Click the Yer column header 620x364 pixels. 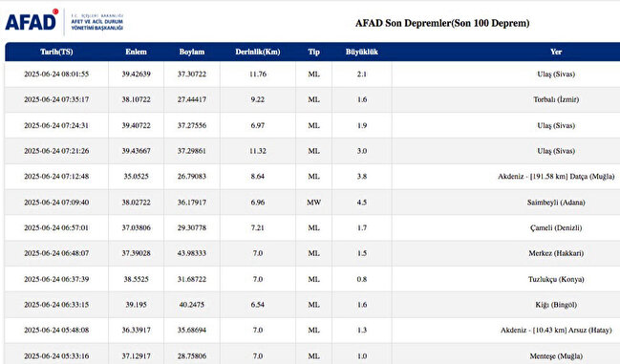click(556, 52)
